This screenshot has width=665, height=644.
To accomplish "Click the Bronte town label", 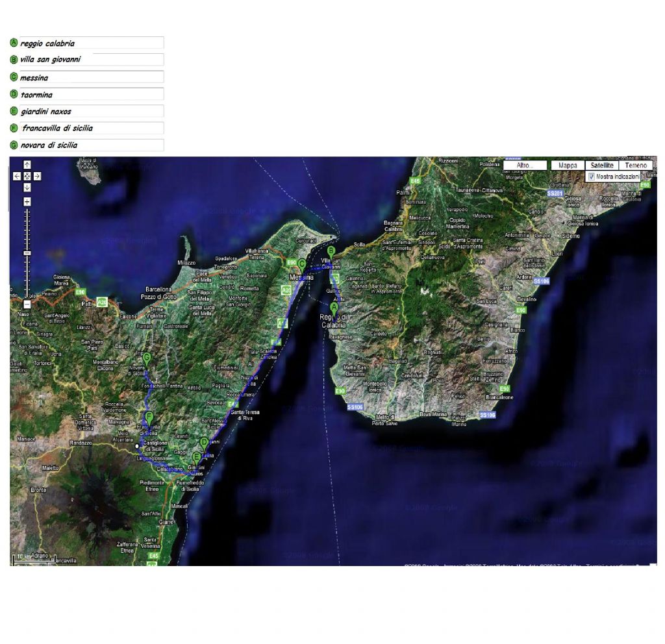I will point(38,489).
